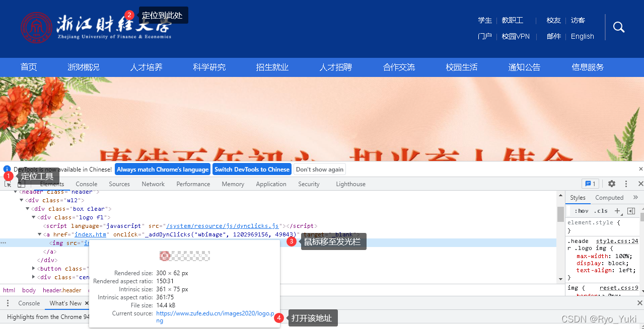Open the Memory tab
This screenshot has width=644, height=329.
click(233, 184)
